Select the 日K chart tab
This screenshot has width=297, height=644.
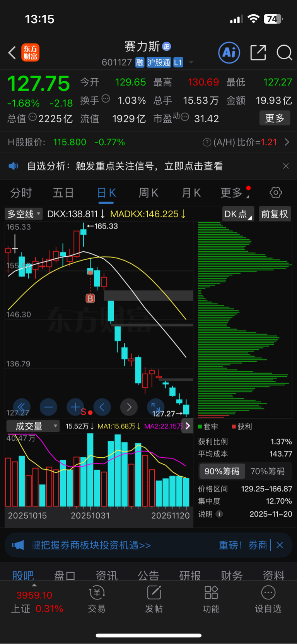106,193
